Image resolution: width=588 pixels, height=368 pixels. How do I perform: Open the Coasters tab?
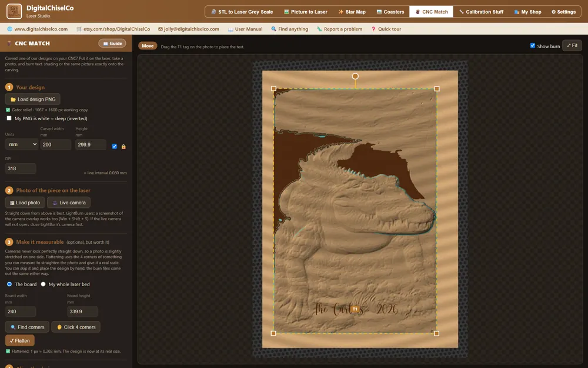click(390, 12)
